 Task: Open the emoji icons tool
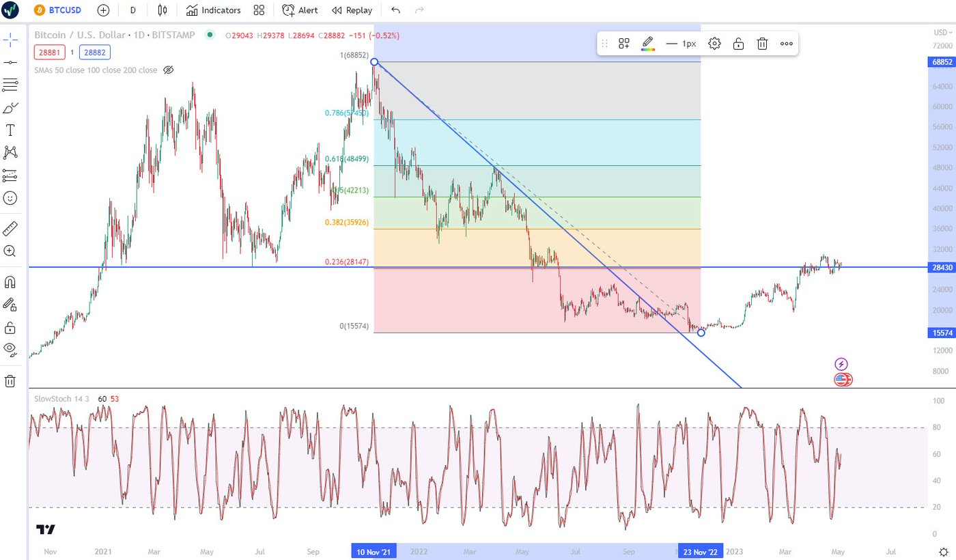(x=10, y=198)
